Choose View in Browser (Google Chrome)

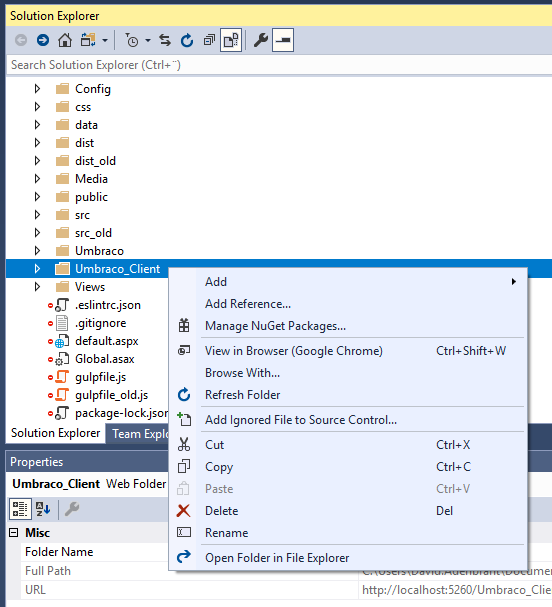pos(348,351)
